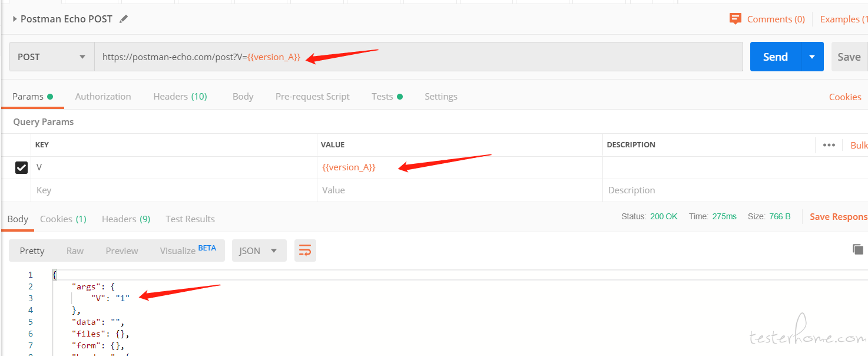Expand the Postman Echo POST request triangle

15,19
